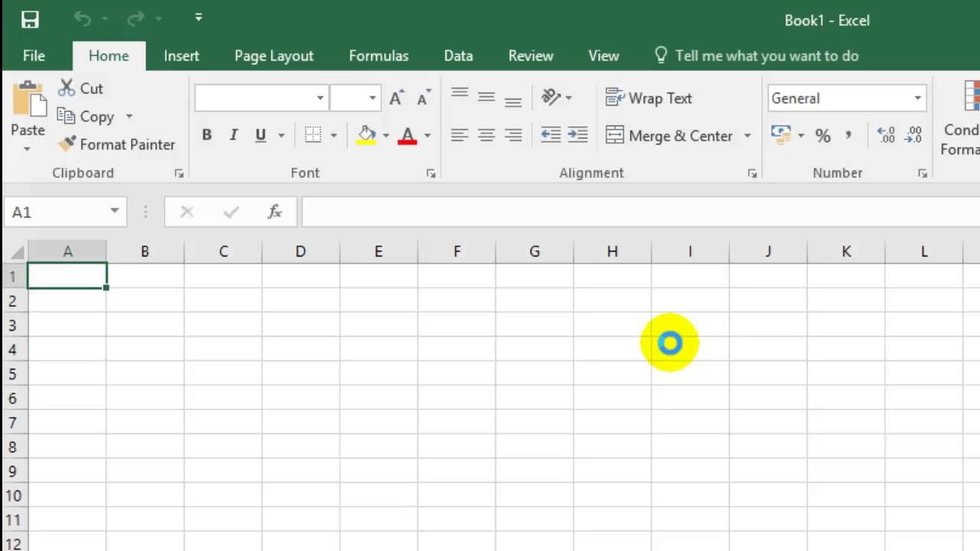Viewport: 980px width, 551px height.
Task: Open the Merge & Center dropdown arrow
Action: [747, 135]
